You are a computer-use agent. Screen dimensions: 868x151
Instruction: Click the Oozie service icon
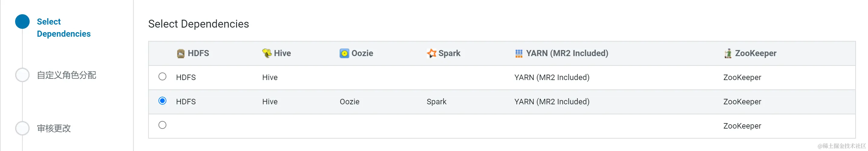[x=344, y=53]
